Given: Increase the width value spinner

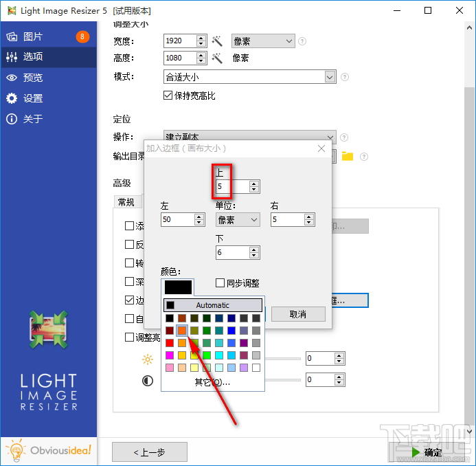Looking at the screenshot, I should 201,38.
